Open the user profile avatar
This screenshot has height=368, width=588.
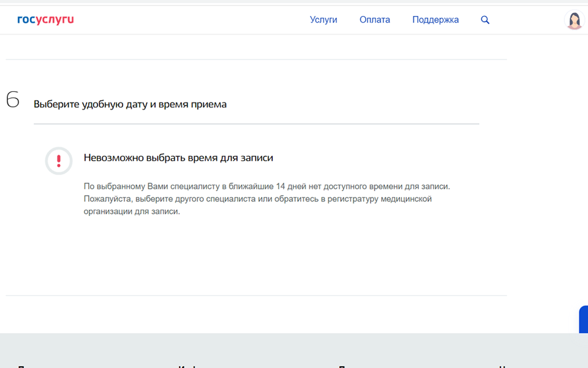coord(574,20)
